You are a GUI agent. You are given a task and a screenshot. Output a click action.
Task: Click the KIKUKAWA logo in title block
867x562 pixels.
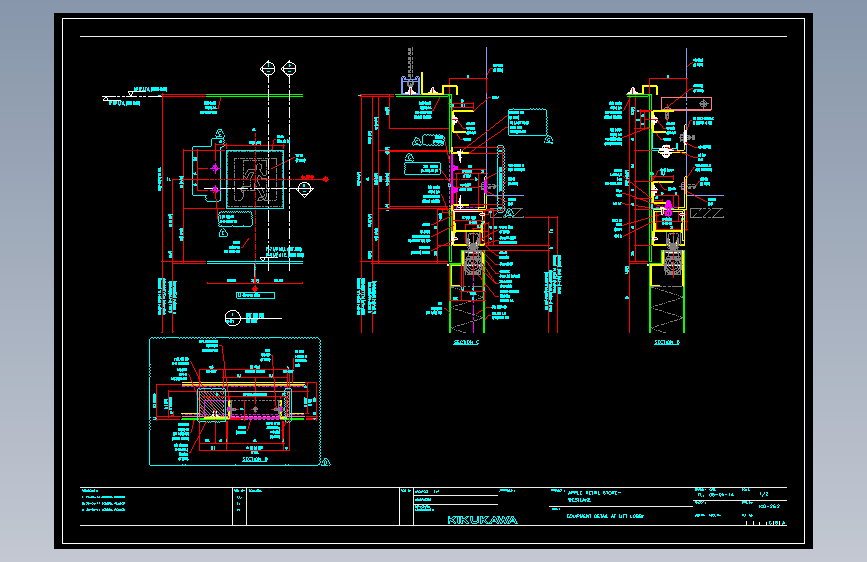(x=482, y=520)
